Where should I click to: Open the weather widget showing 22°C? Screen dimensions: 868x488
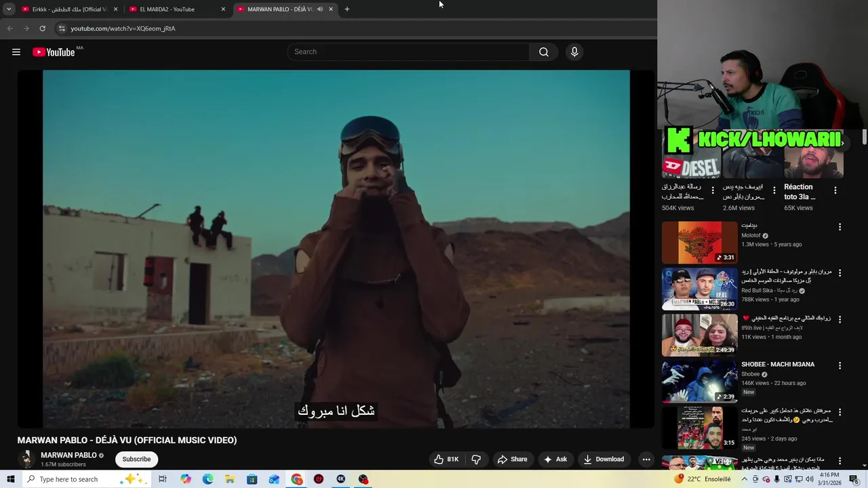703,479
